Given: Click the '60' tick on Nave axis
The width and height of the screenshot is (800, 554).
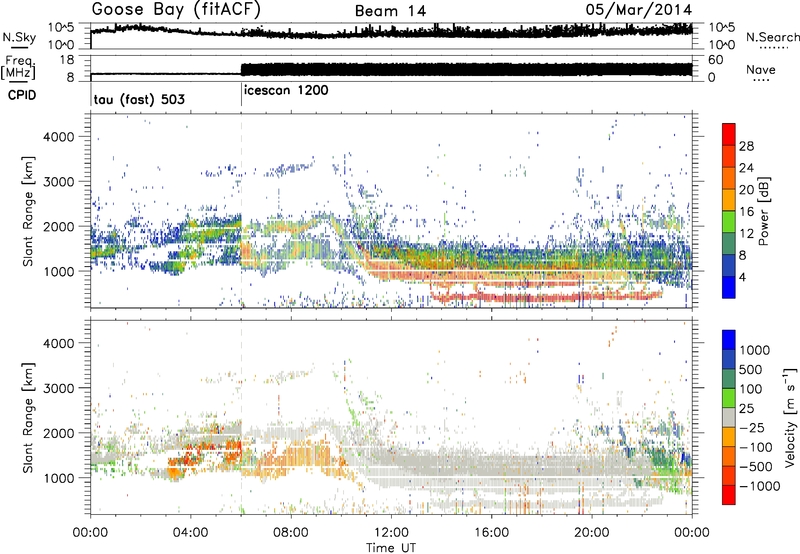Looking at the screenshot, I should [715, 60].
